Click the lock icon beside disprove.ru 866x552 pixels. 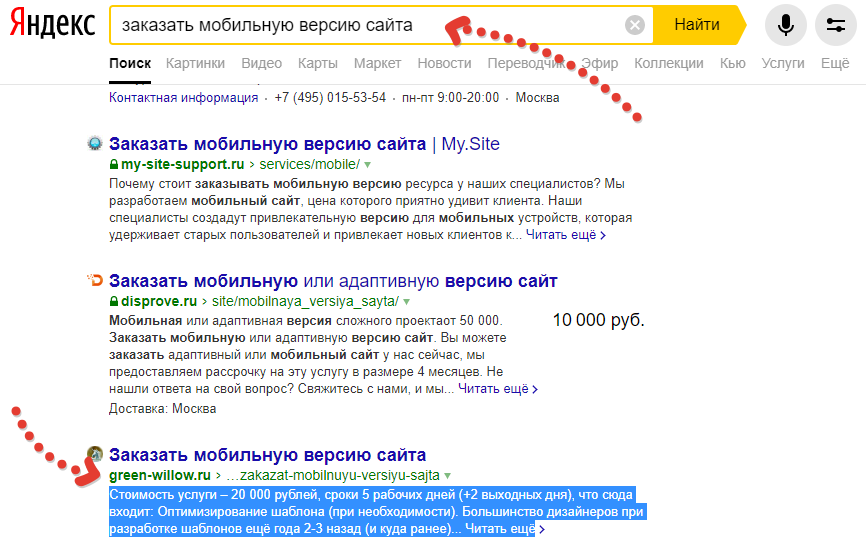114,301
